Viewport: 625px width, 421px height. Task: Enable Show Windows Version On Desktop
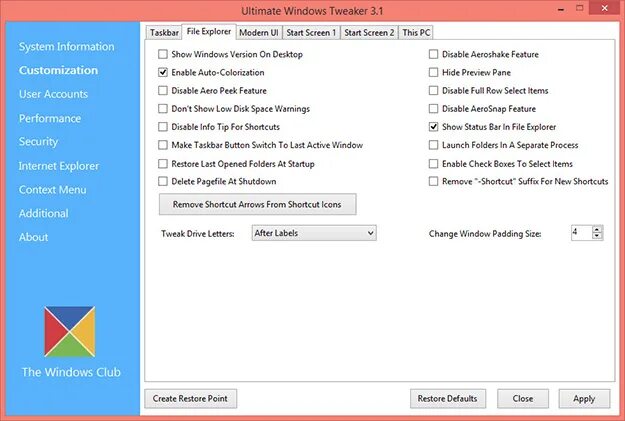[x=163, y=54]
